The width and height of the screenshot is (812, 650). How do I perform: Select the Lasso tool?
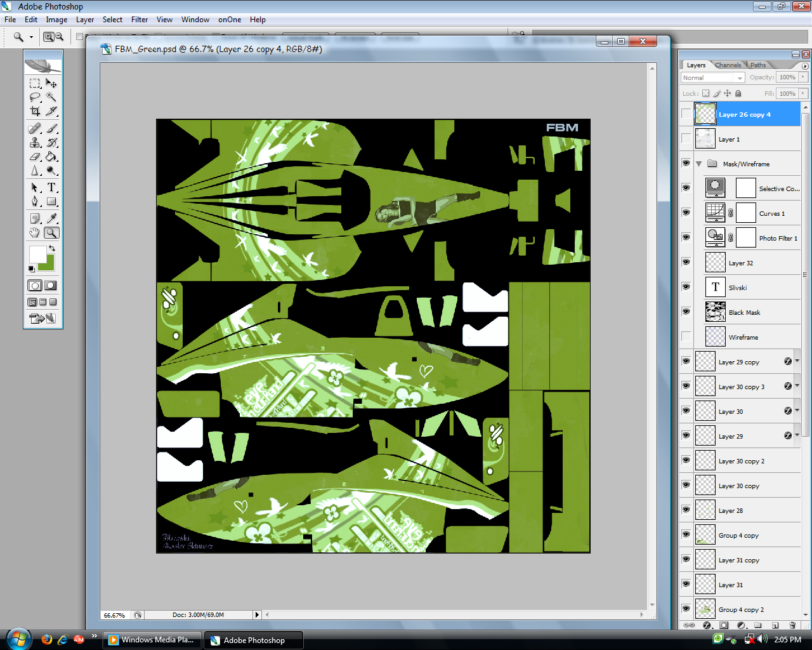35,97
